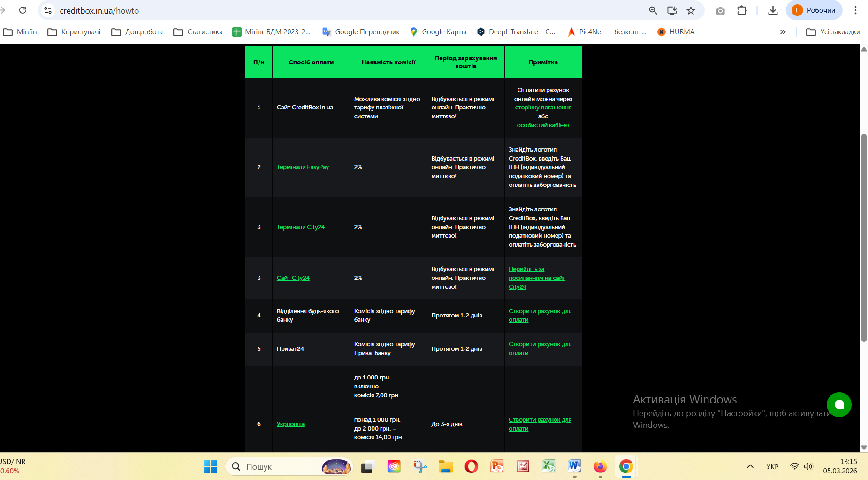
Task: Open File Explorer from the taskbar
Action: [445, 466]
